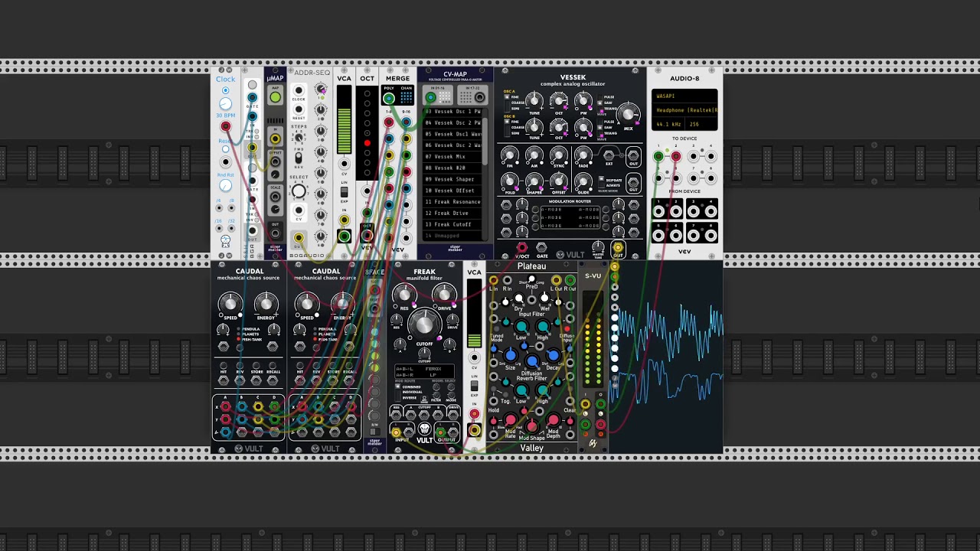Flip the Freak mod route switch
Viewport: 980px width, 551px height.
(398, 392)
